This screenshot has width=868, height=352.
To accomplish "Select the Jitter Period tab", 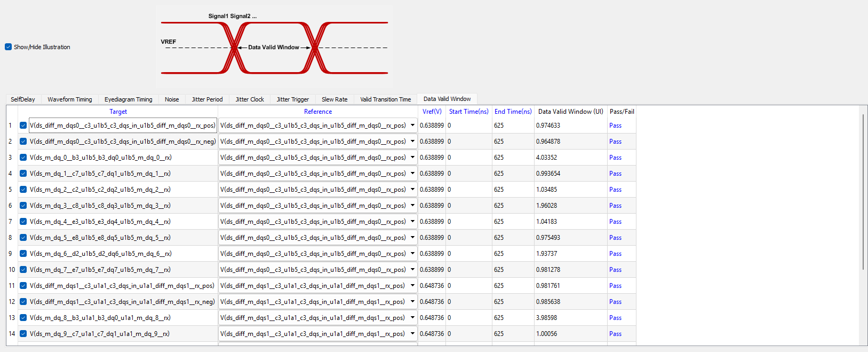I will [207, 99].
